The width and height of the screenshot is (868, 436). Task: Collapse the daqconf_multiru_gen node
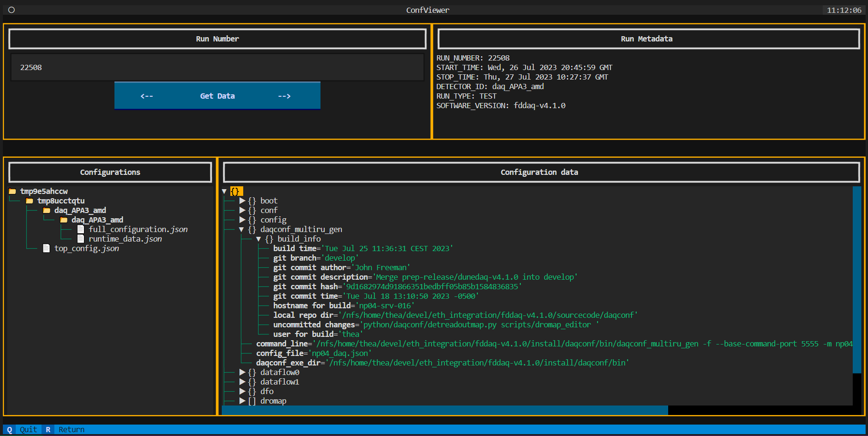click(242, 229)
